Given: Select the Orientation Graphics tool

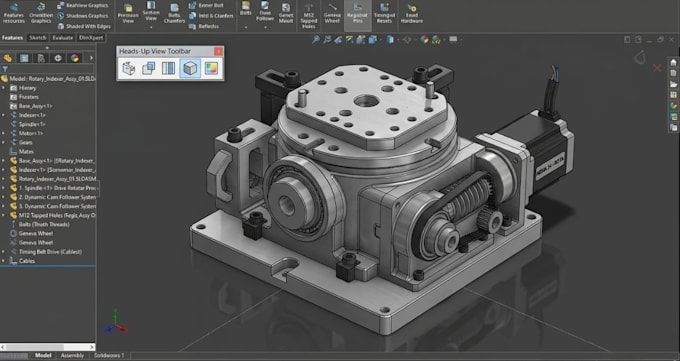Looking at the screenshot, I should click(x=41, y=13).
